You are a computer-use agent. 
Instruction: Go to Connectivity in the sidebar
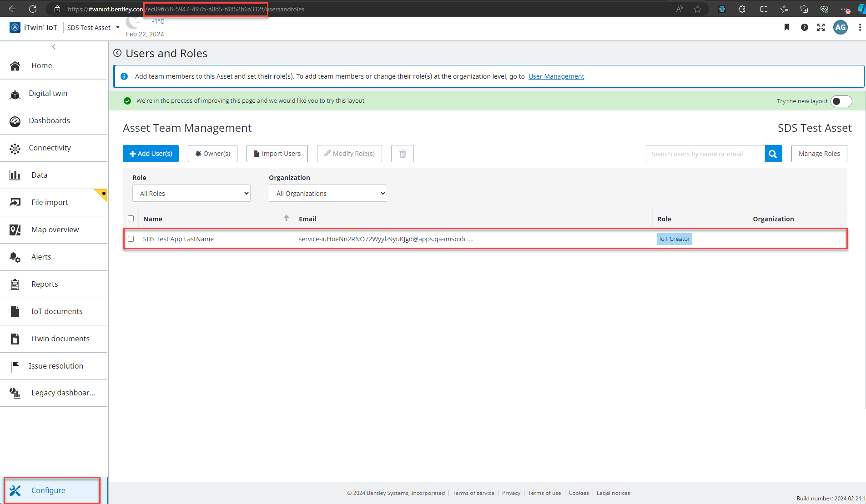(x=50, y=148)
